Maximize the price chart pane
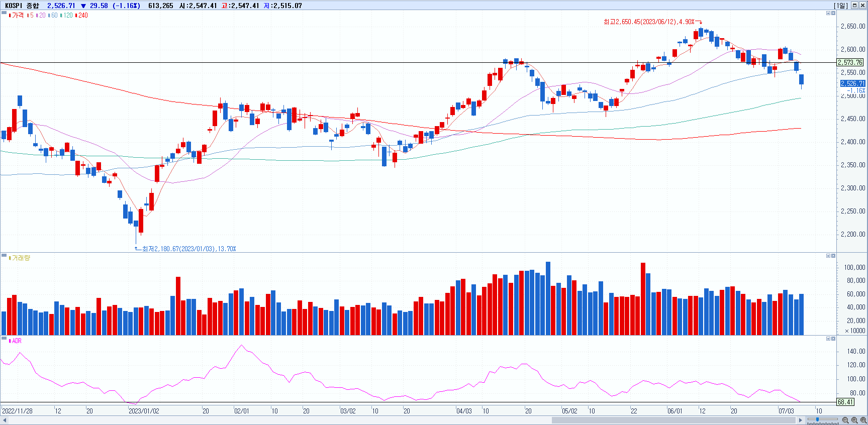The width and height of the screenshot is (868, 425). pyautogui.click(x=828, y=13)
